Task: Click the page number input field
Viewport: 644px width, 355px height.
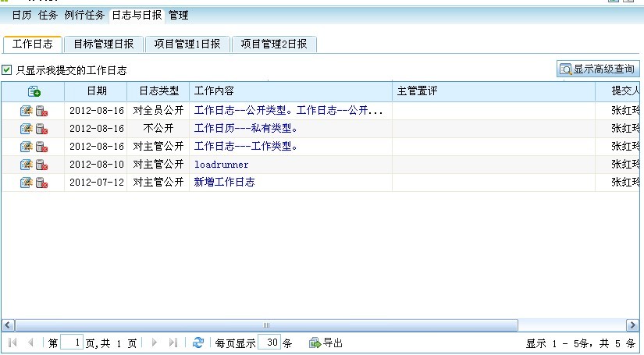Action: pos(72,343)
